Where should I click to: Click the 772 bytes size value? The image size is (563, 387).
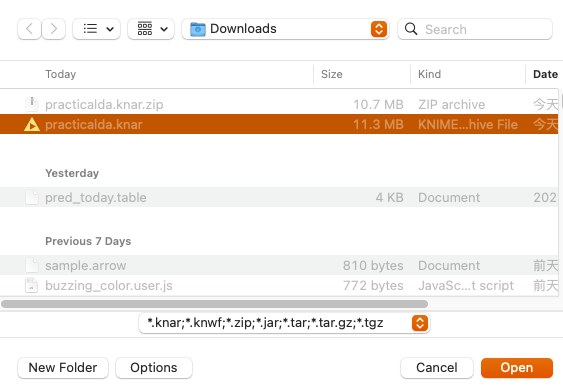click(373, 285)
